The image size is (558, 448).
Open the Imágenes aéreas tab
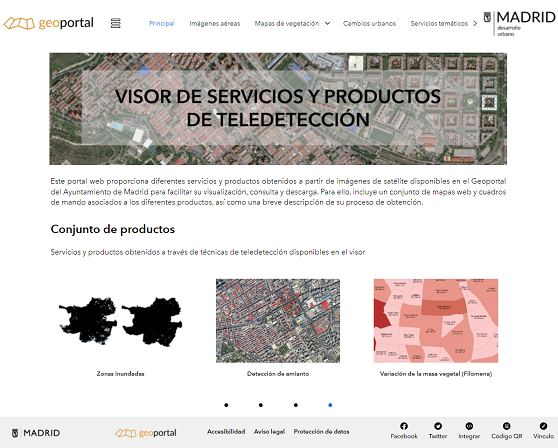[x=215, y=23]
